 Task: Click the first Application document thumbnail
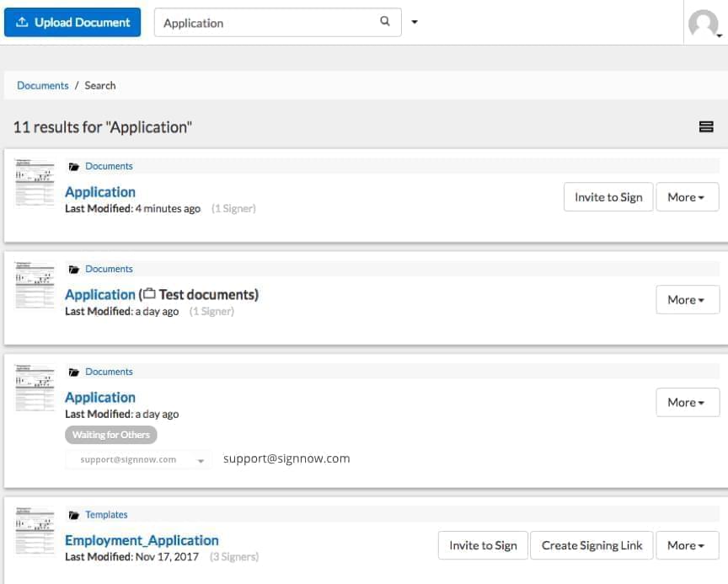33,184
